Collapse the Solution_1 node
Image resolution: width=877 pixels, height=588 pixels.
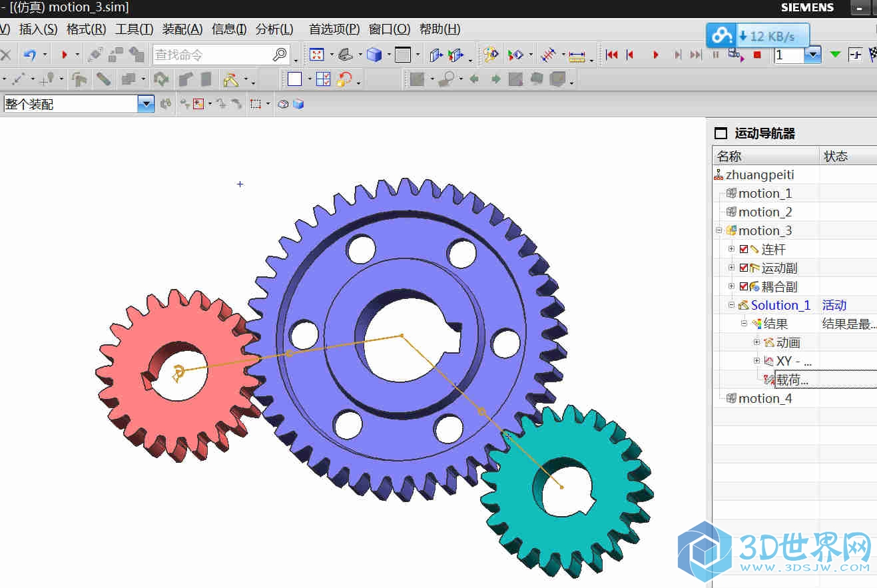731,305
